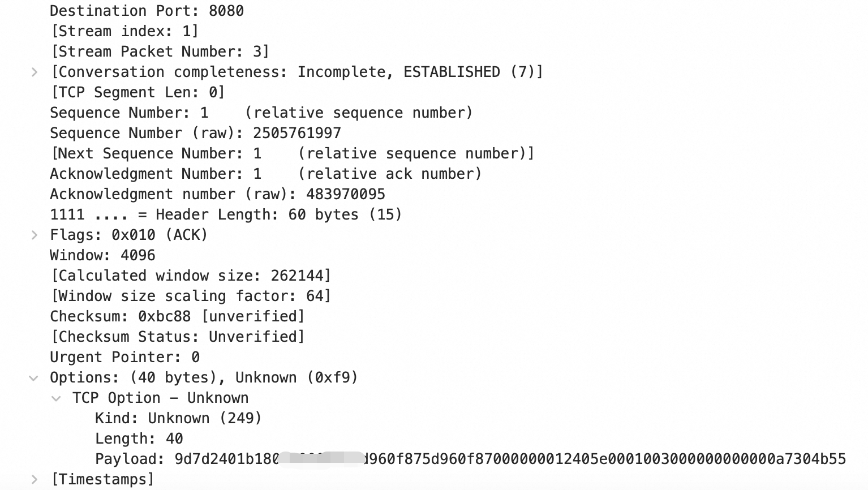Select the Destination Port 8080 line
868x490 pixels.
[147, 11]
